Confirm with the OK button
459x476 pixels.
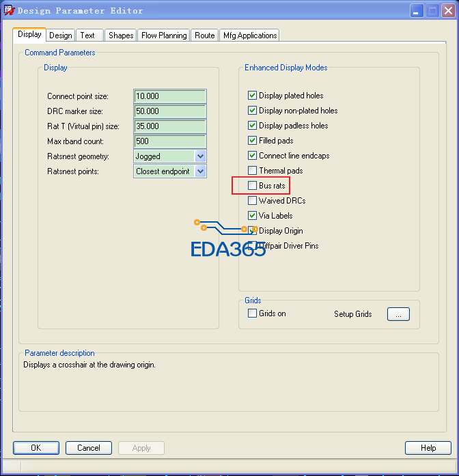click(36, 448)
